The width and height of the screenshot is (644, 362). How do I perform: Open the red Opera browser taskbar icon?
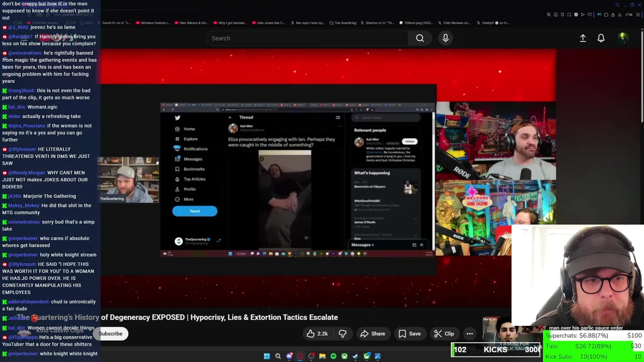300,356
